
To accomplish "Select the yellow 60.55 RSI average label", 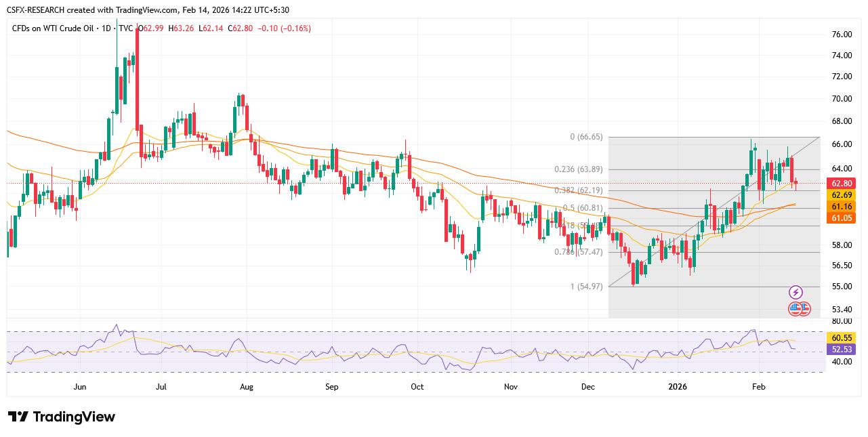I will (x=841, y=337).
